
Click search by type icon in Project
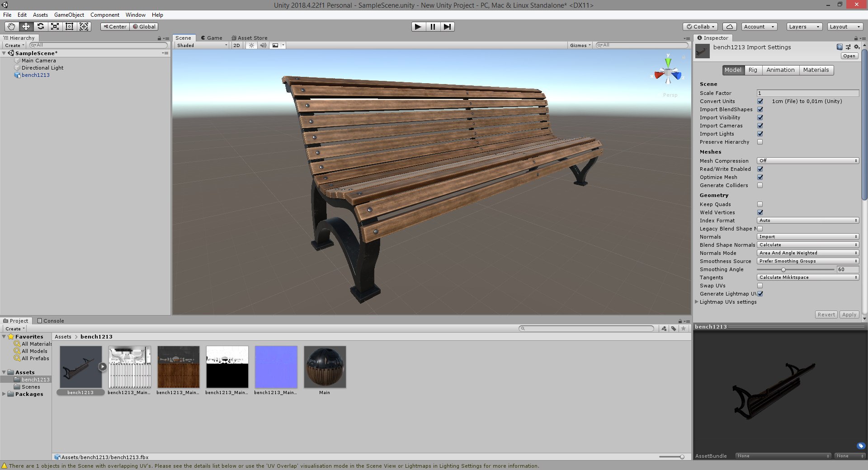pos(664,329)
